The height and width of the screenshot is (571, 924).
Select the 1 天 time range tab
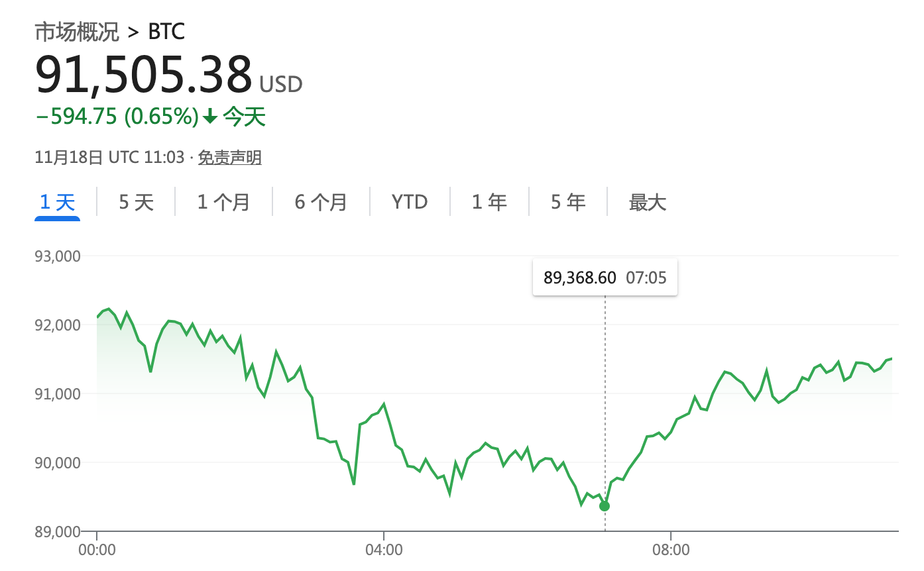[x=58, y=202]
